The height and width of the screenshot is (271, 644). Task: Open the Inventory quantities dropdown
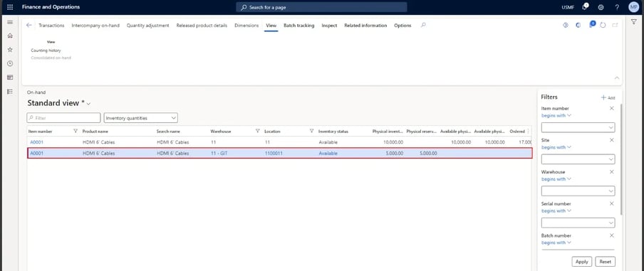click(141, 118)
